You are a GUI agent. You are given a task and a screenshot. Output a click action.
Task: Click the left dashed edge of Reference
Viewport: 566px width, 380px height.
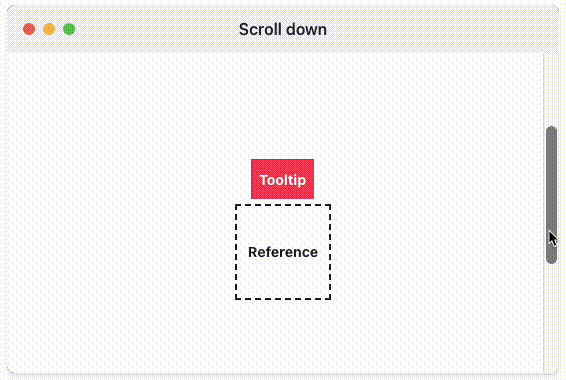coord(236,252)
